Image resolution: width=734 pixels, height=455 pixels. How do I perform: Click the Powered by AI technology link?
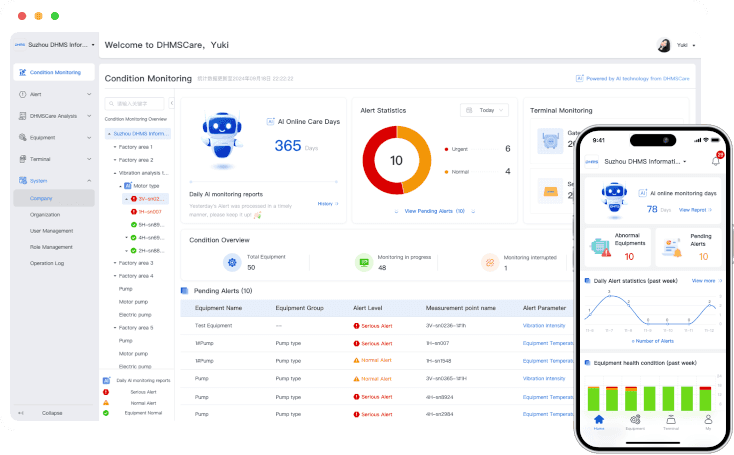click(632, 79)
